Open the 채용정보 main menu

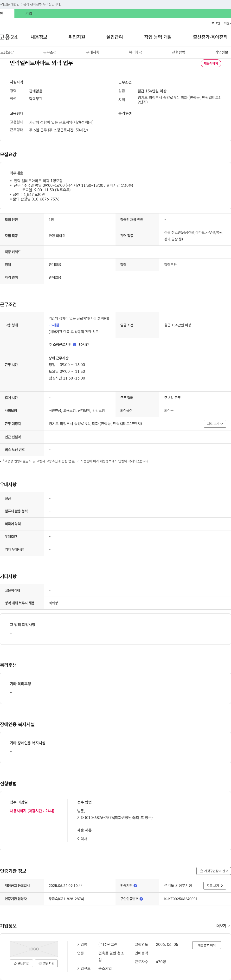pos(39,37)
